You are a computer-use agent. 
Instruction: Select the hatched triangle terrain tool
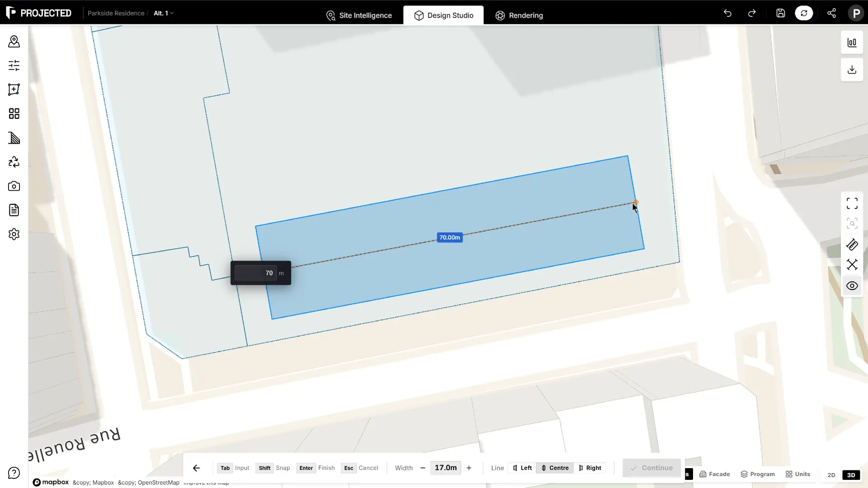tap(14, 138)
